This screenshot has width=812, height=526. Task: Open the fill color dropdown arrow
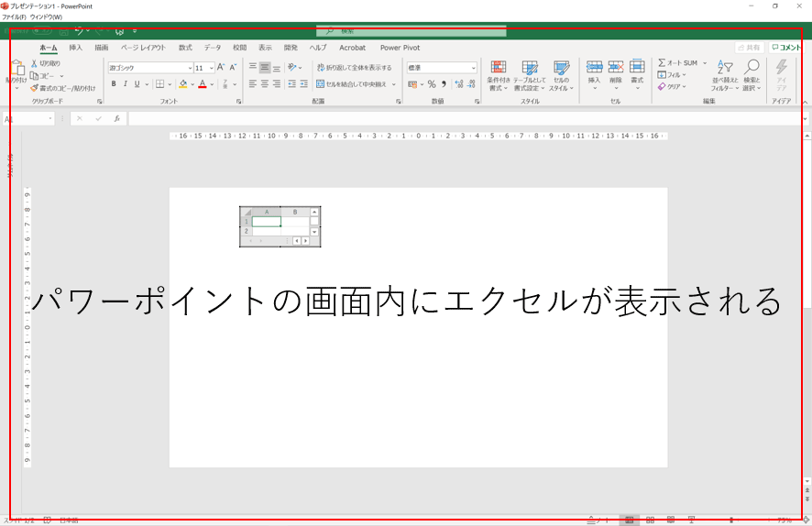tap(192, 84)
